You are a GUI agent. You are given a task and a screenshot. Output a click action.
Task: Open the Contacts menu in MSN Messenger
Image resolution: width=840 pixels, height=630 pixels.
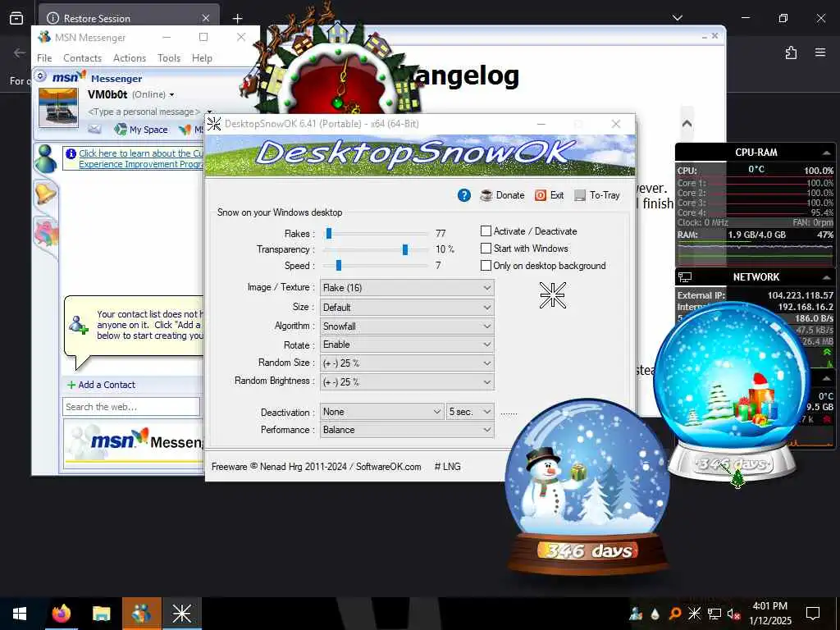point(83,58)
